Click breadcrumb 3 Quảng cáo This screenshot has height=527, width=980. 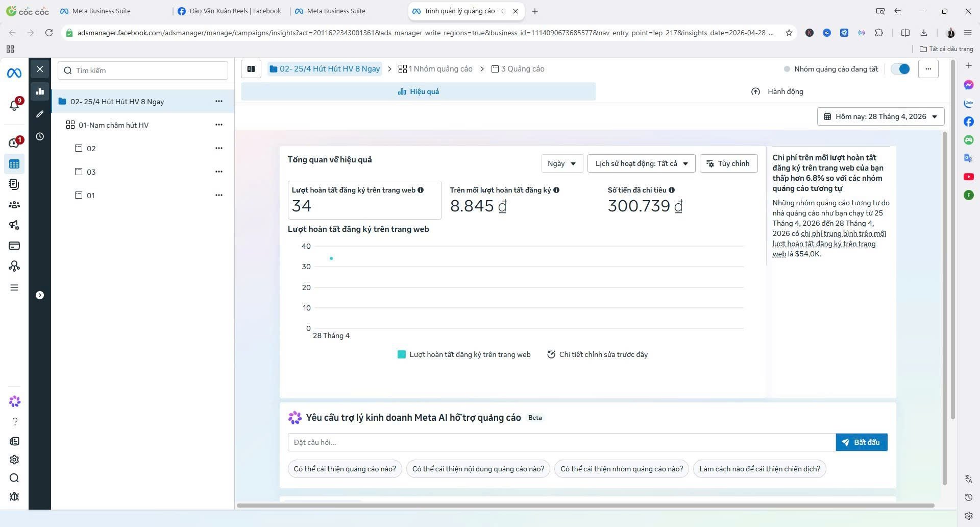518,69
